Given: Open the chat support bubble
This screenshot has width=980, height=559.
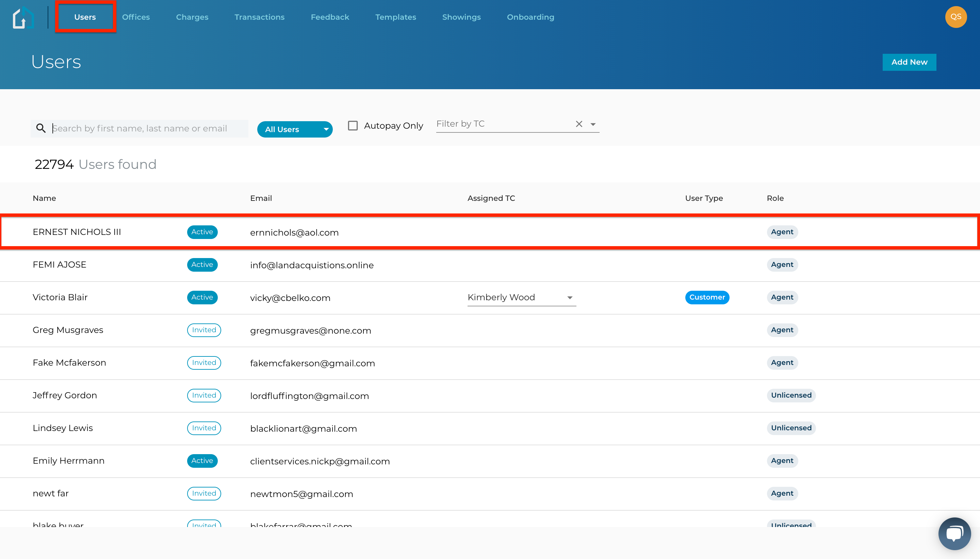Looking at the screenshot, I should coord(954,533).
